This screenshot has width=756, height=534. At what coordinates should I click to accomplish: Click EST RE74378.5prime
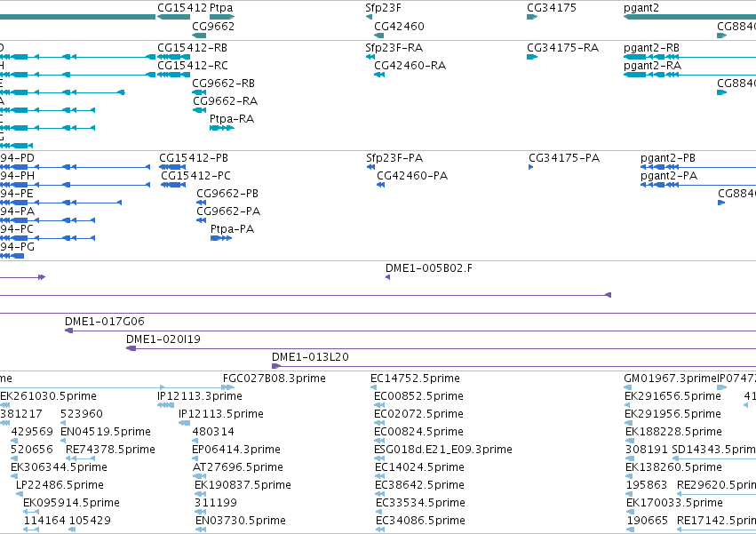point(110,450)
